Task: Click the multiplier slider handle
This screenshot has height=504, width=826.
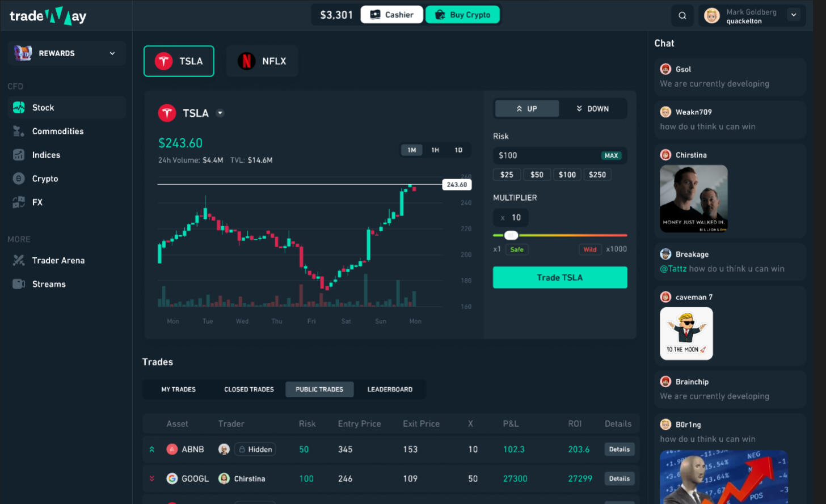Action: point(511,235)
